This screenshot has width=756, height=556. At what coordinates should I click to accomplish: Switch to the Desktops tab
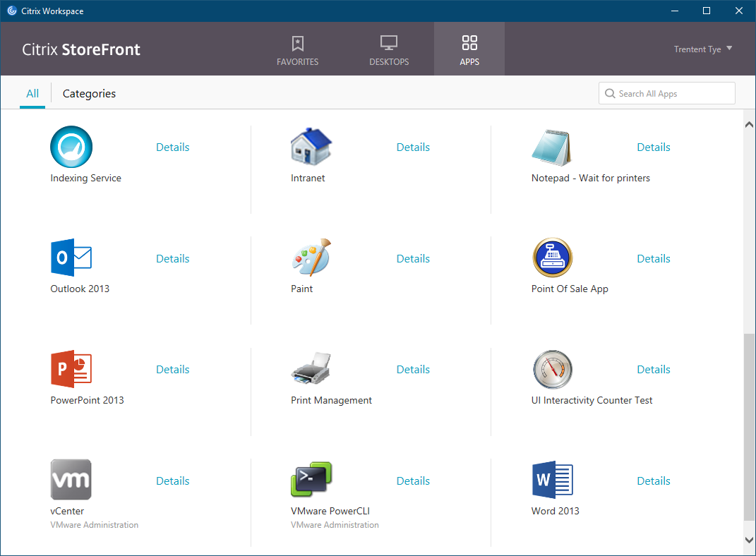click(389, 49)
